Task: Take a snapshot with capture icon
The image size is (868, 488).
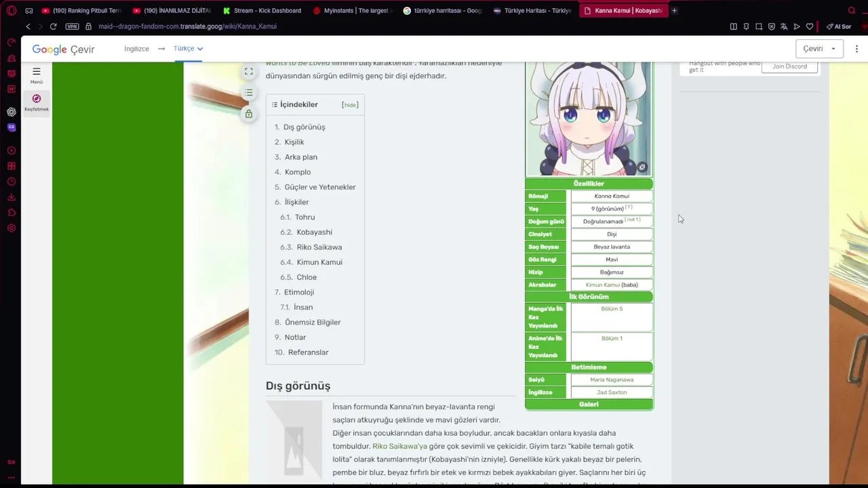Action: pyautogui.click(x=759, y=26)
